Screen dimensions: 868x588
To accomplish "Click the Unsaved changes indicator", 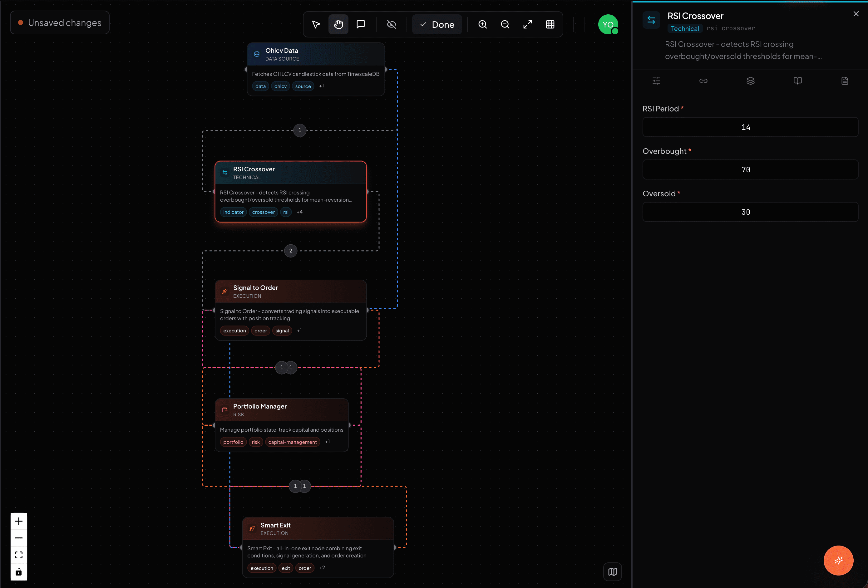I will pyautogui.click(x=60, y=22).
